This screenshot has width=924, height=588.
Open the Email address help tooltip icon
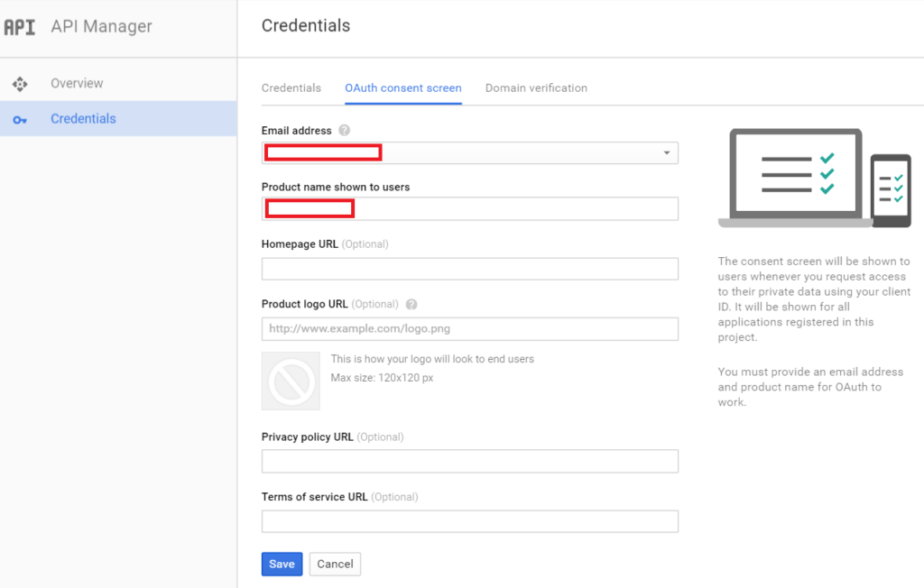pyautogui.click(x=344, y=130)
